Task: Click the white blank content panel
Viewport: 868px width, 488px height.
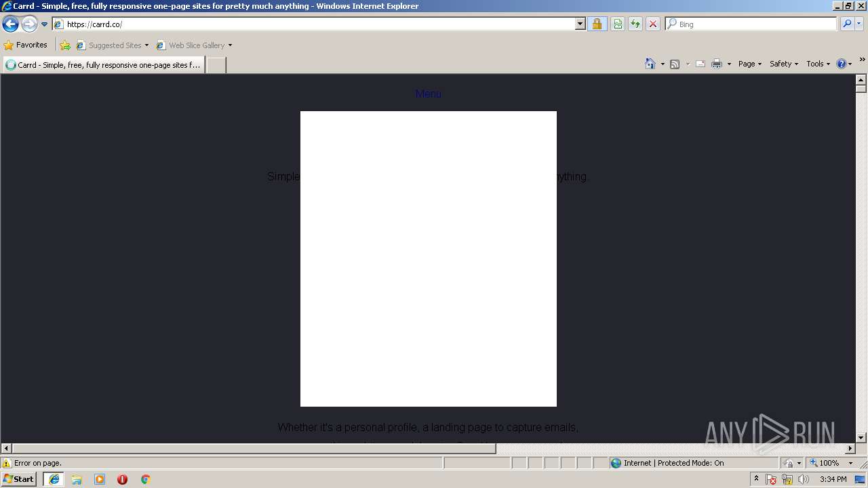Action: tap(429, 259)
